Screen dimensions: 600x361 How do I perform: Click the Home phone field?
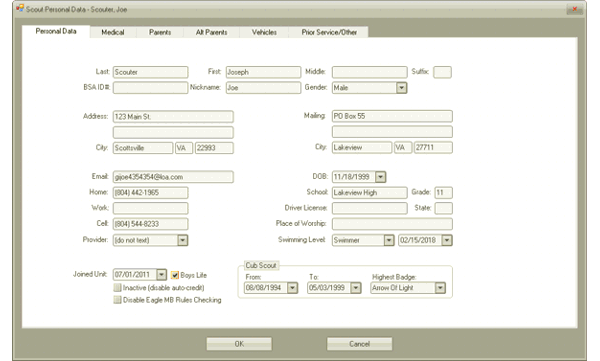150,193
